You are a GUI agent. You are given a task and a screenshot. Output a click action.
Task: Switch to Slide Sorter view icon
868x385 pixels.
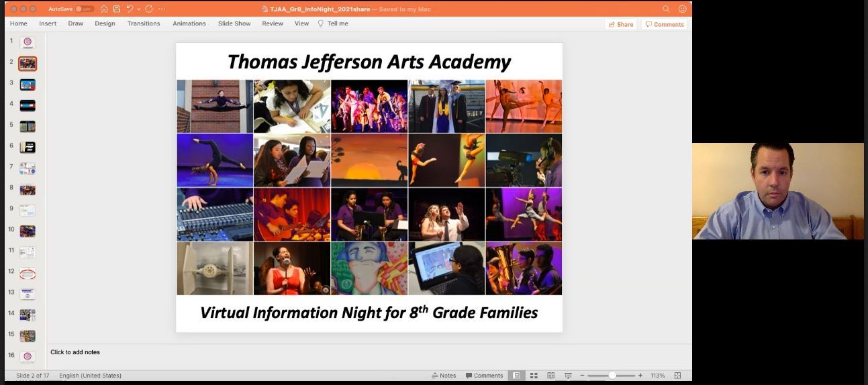pos(534,376)
